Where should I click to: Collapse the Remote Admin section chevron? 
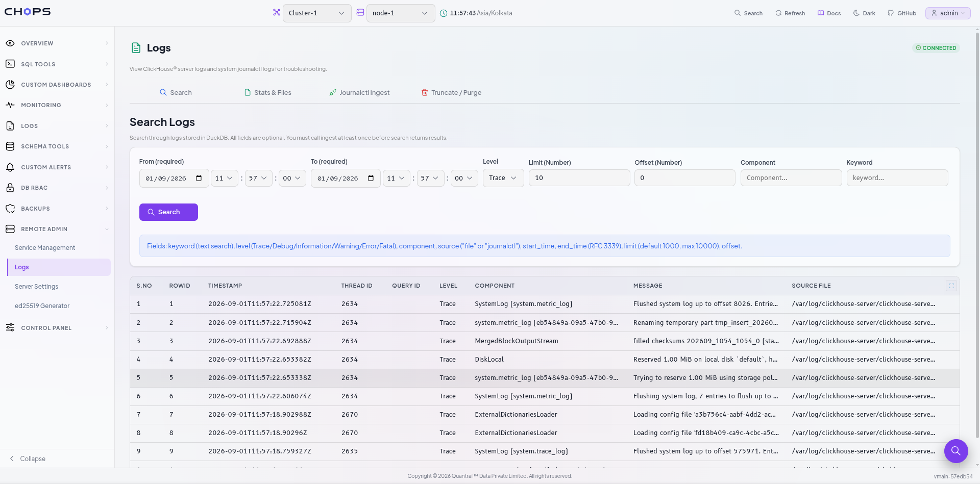coord(107,229)
